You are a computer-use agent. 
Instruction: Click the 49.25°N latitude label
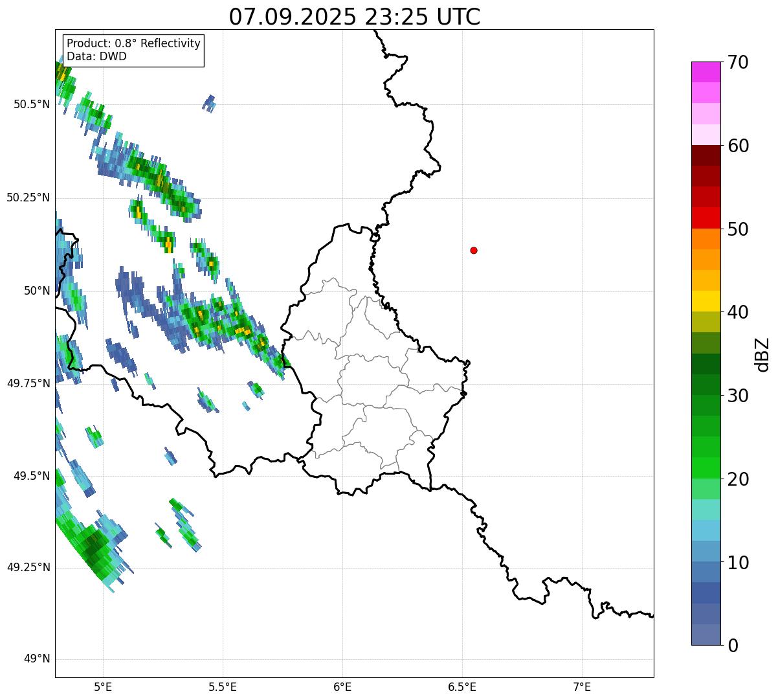[28, 567]
